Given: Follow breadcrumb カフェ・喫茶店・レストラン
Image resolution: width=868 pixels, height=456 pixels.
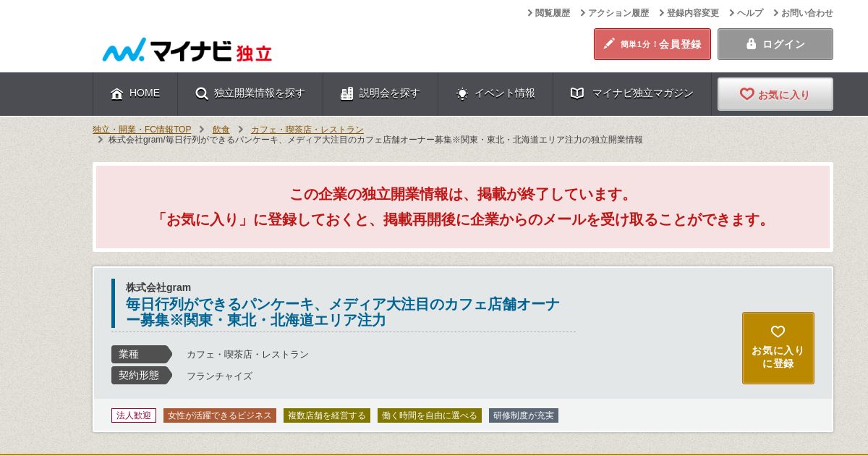Looking at the screenshot, I should pos(307,130).
